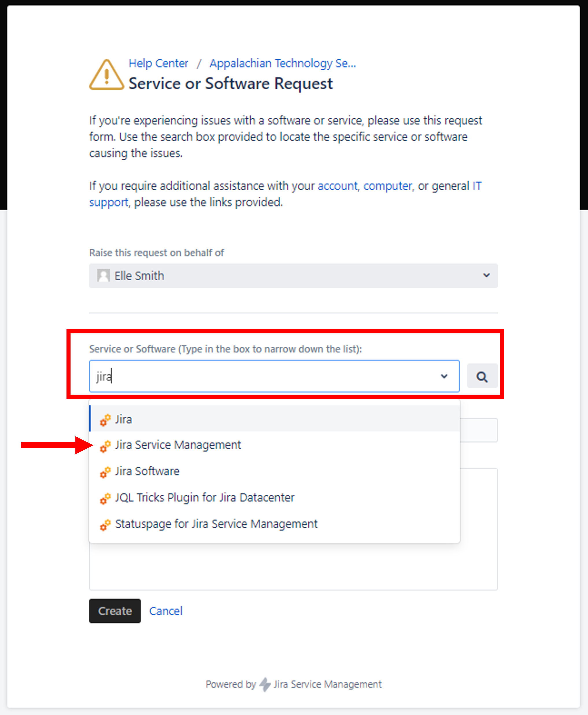Viewport: 588px width, 715px height.
Task: Select Jira Service Management from list
Action: pos(178,445)
